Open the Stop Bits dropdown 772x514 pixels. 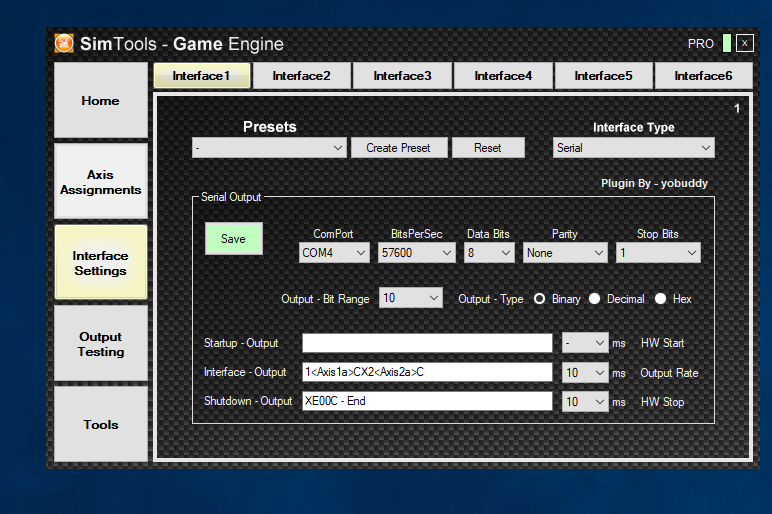pos(658,253)
